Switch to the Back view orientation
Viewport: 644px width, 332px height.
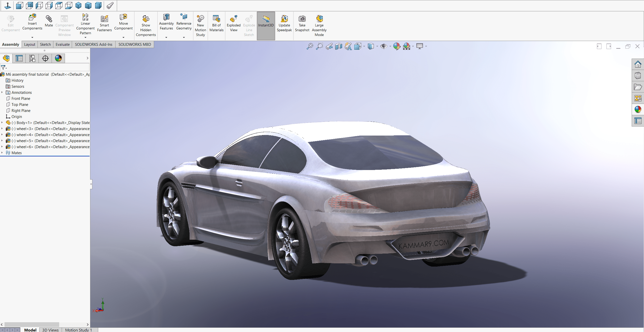click(x=29, y=5)
